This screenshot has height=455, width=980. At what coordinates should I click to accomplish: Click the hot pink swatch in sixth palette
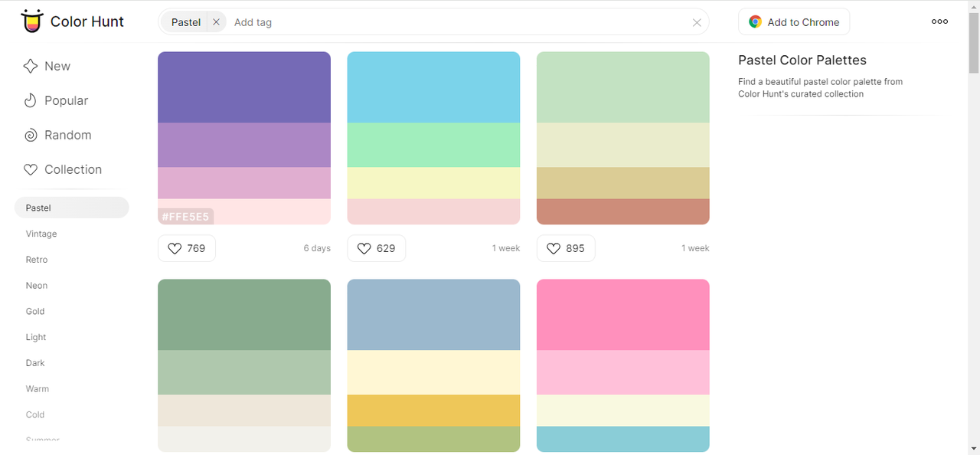coord(623,315)
